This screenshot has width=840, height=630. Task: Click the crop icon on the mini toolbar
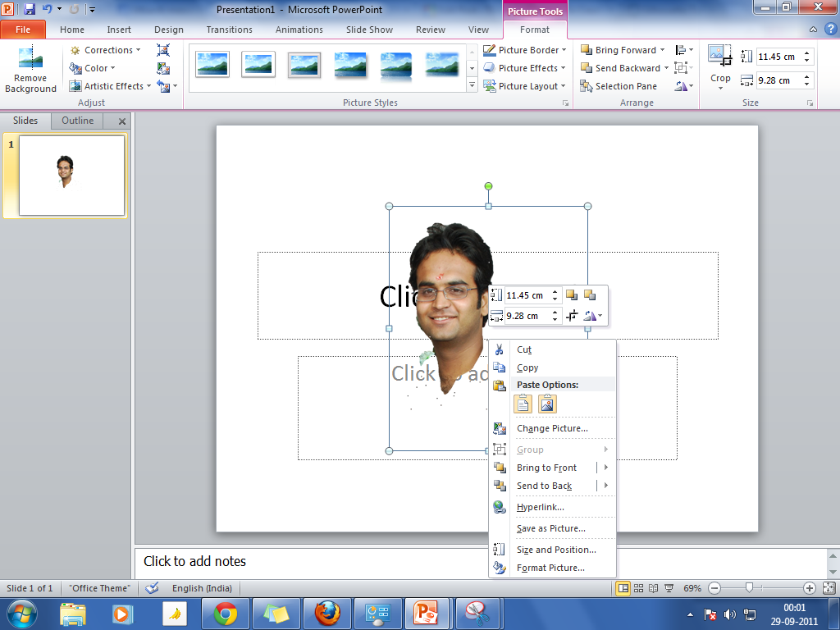572,316
